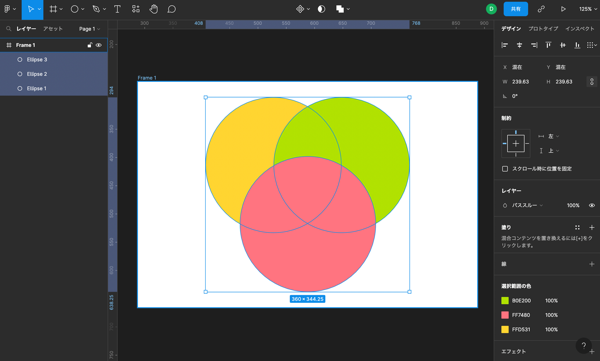Enable fix position when scrolling checkbox
Viewport: 600px width, 361px height.
[505, 169]
